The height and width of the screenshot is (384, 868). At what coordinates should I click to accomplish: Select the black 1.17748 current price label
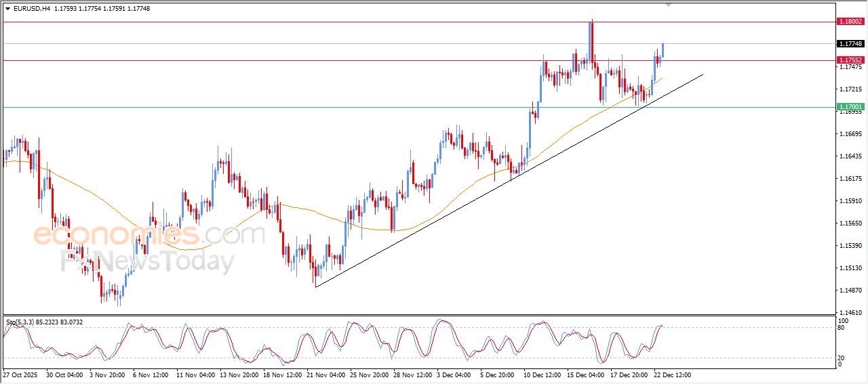click(x=850, y=43)
